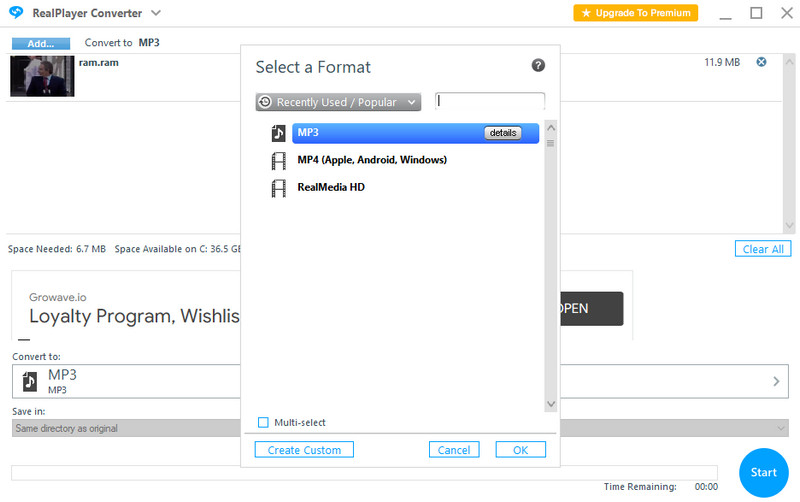800x502 pixels.
Task: Expand the RealPlayer Converter title menu
Action: [x=156, y=13]
